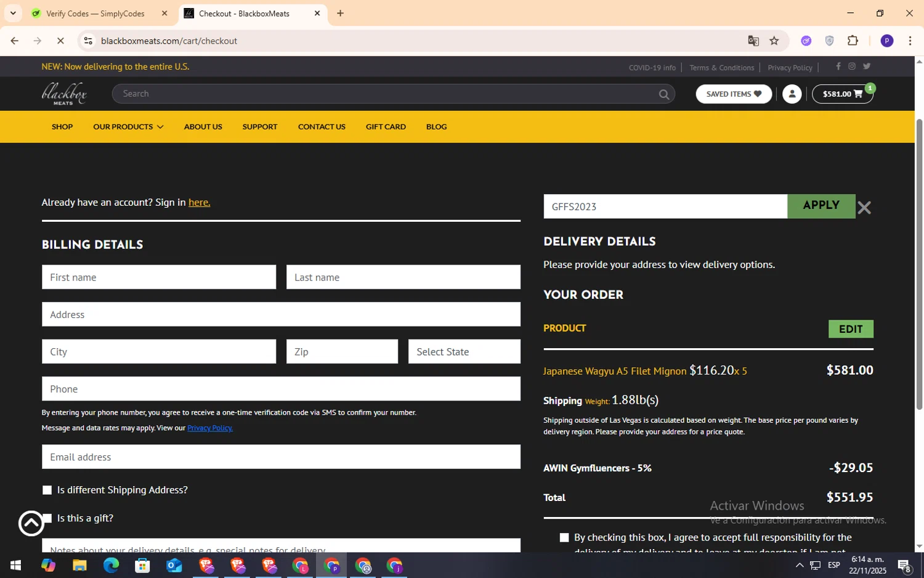Check the Is this a gift box

coord(47,518)
